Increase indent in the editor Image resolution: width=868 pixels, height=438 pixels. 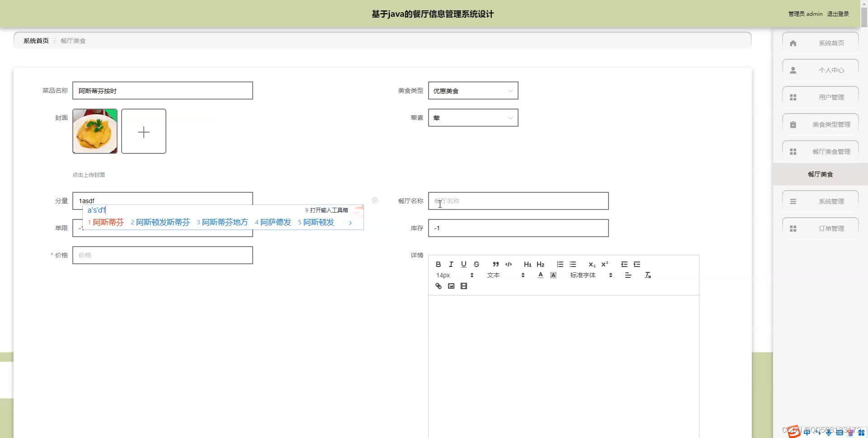tap(637, 264)
